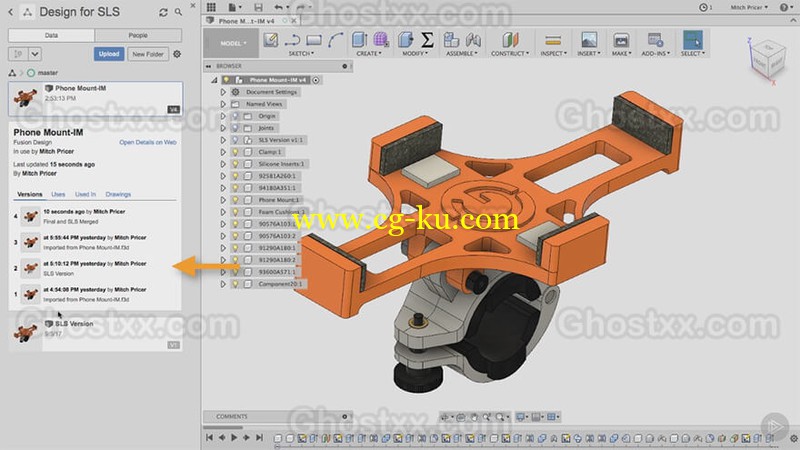Open data panel settings gear
The image size is (800, 450).
[177, 54]
